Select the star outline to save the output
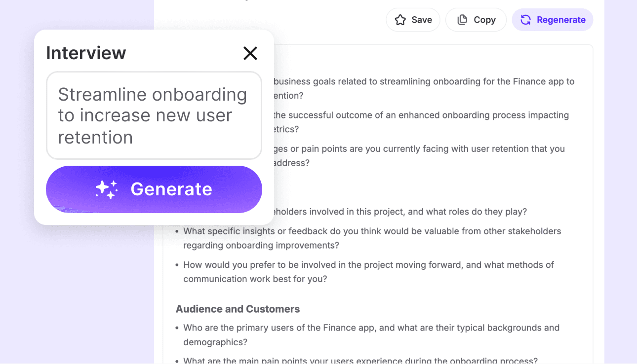 pyautogui.click(x=400, y=19)
